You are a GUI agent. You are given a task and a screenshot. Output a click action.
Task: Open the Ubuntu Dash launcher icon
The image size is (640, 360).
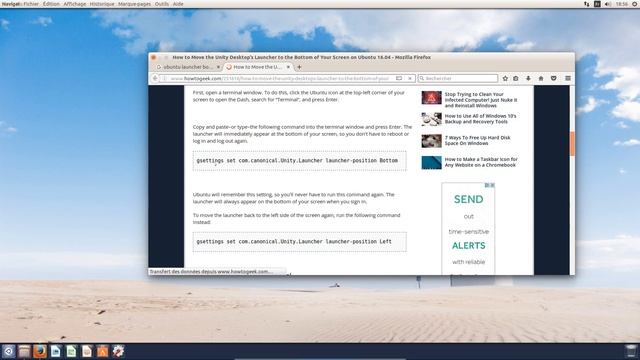click(9, 351)
